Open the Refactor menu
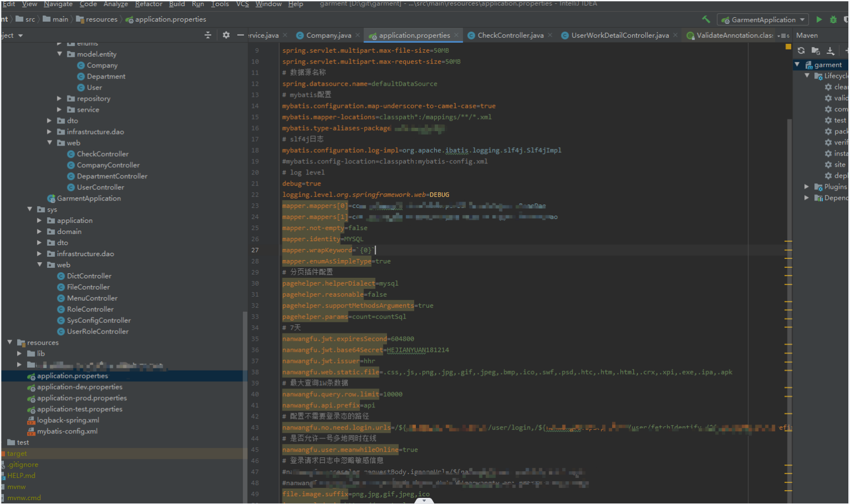The height and width of the screenshot is (504, 850). click(148, 4)
